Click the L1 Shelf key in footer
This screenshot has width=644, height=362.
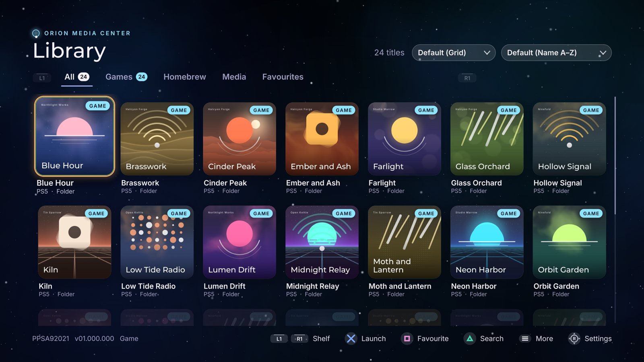tap(279, 339)
